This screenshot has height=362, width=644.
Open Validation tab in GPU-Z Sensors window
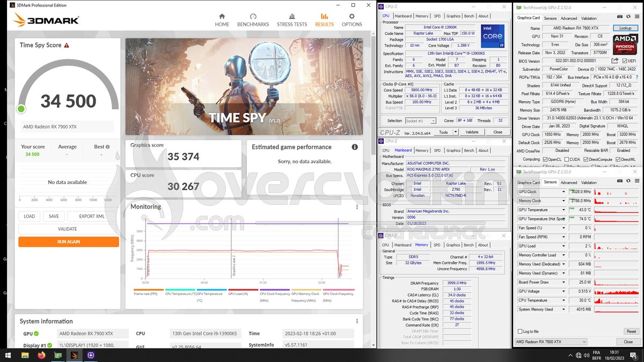[589, 182]
